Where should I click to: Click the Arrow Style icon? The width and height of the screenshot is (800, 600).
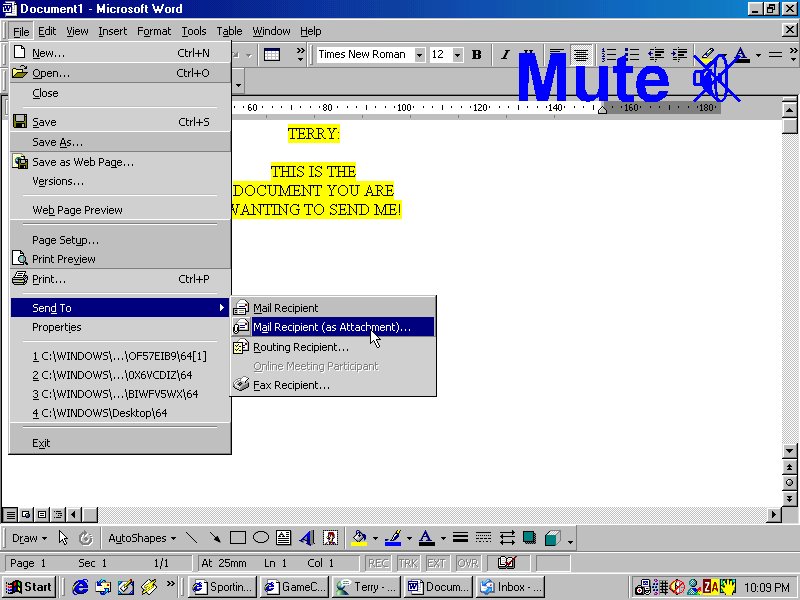[507, 538]
